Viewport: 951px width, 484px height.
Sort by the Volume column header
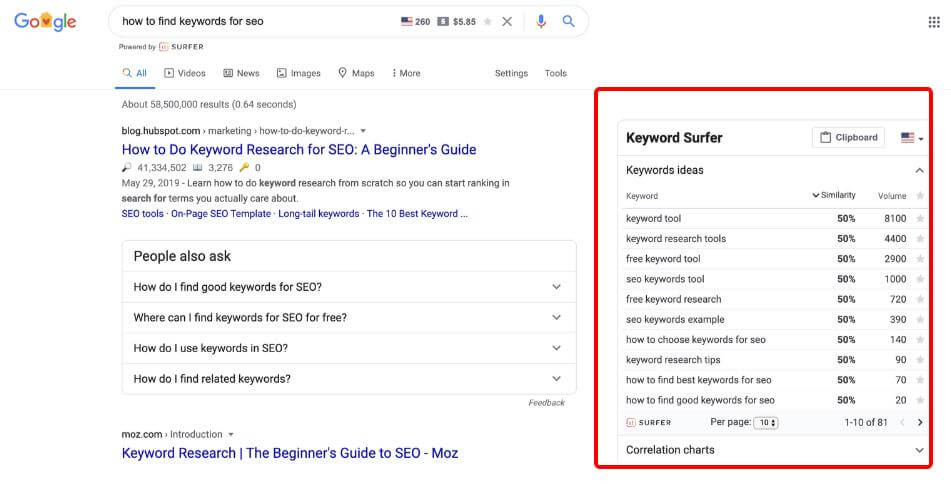892,196
